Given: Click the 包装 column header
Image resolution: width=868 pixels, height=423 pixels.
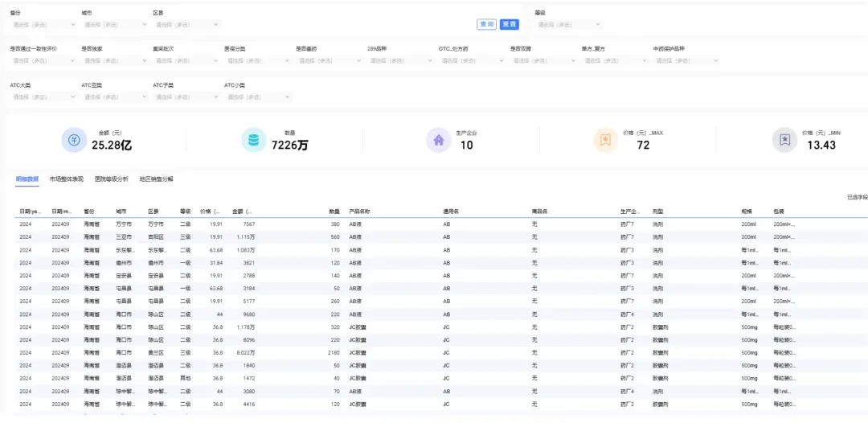Looking at the screenshot, I should click(x=779, y=211).
